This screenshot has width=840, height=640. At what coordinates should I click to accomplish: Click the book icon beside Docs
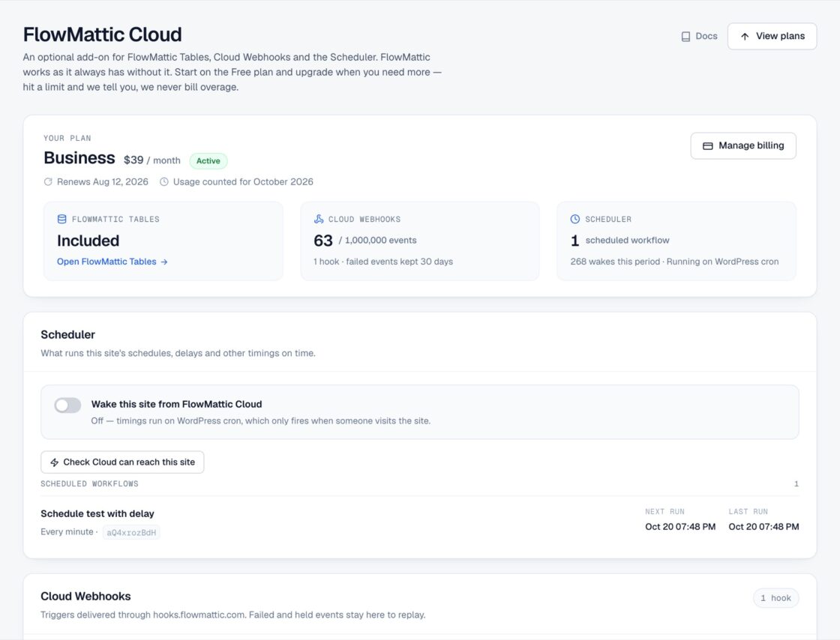[685, 37]
